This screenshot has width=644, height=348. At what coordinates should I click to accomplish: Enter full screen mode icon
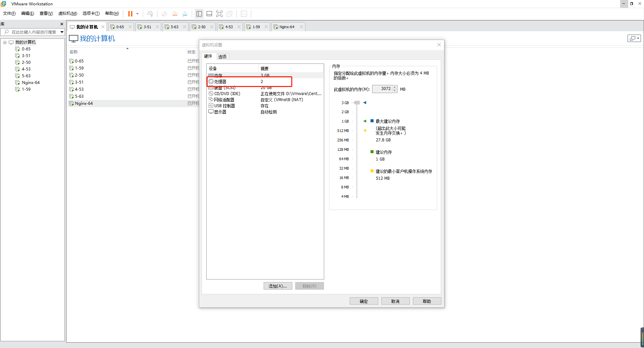219,14
